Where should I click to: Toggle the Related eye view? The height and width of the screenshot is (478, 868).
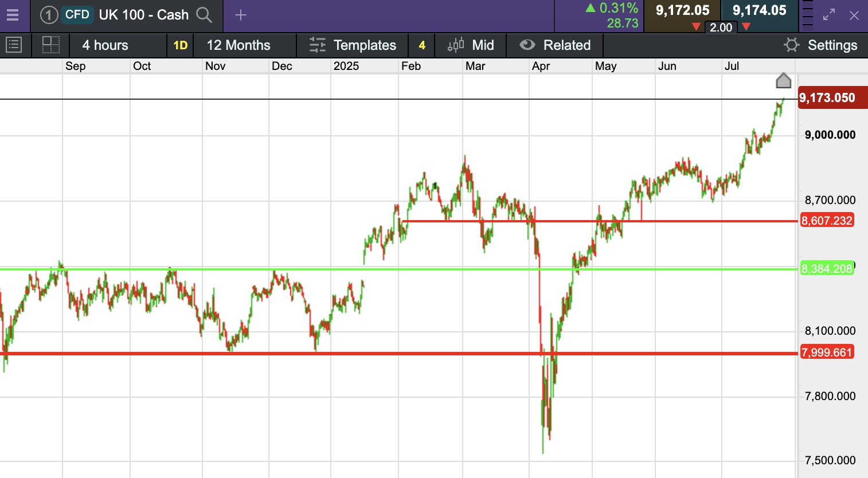tap(527, 45)
